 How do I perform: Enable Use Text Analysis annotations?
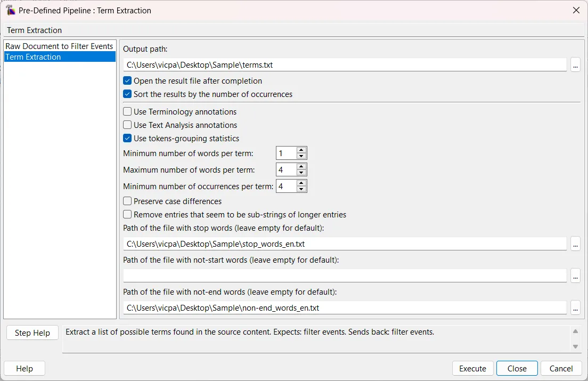[127, 125]
